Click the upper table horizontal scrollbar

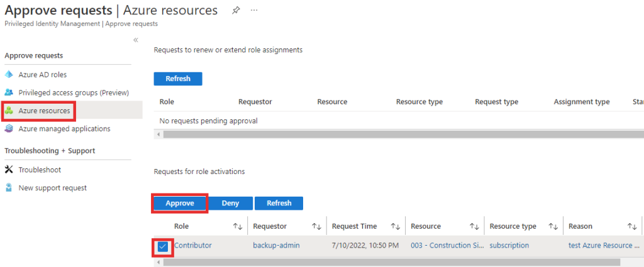(403, 134)
